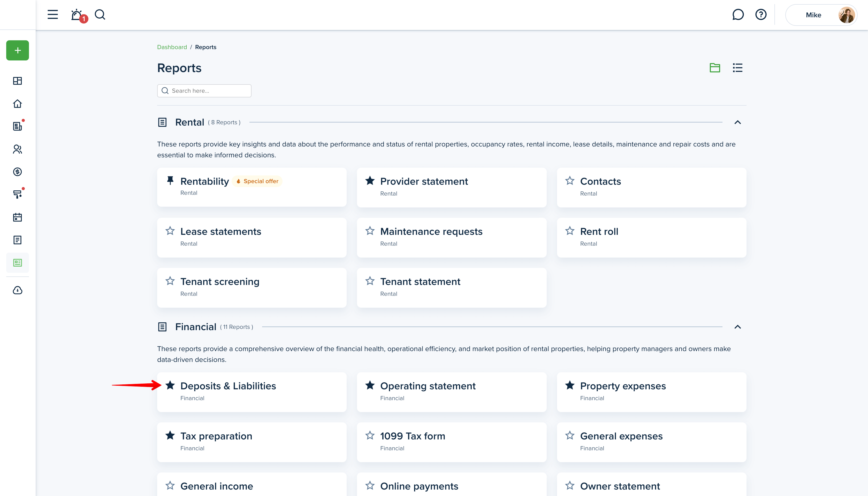Open the contacts people sidebar icon
This screenshot has width=868, height=496.
tap(17, 149)
